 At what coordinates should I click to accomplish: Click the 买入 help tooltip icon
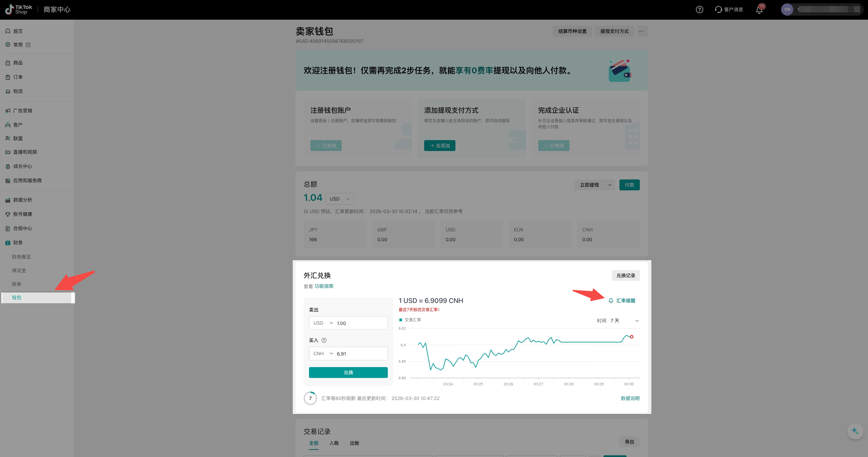pos(324,340)
